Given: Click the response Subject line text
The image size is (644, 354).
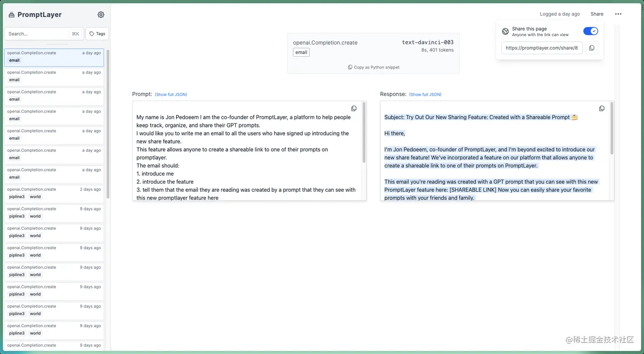Looking at the screenshot, I should tap(481, 117).
